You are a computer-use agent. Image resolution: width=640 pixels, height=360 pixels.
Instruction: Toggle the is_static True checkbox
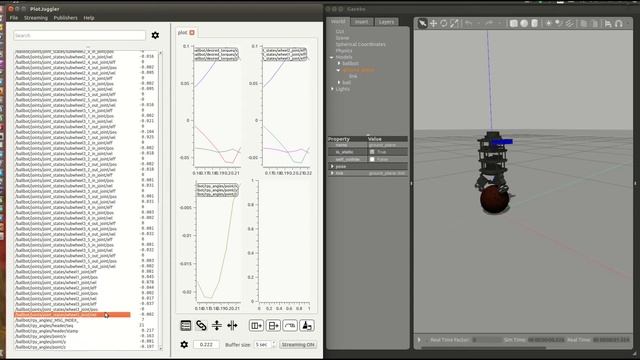click(x=372, y=152)
